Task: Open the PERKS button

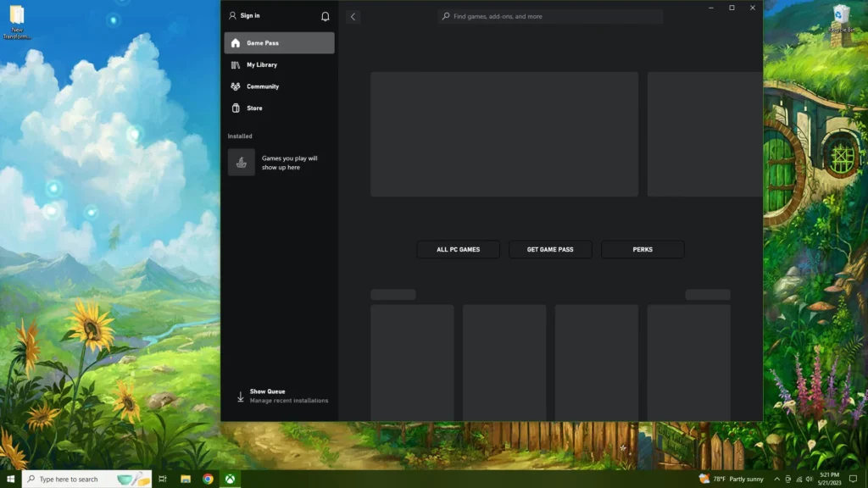Action: (643, 250)
